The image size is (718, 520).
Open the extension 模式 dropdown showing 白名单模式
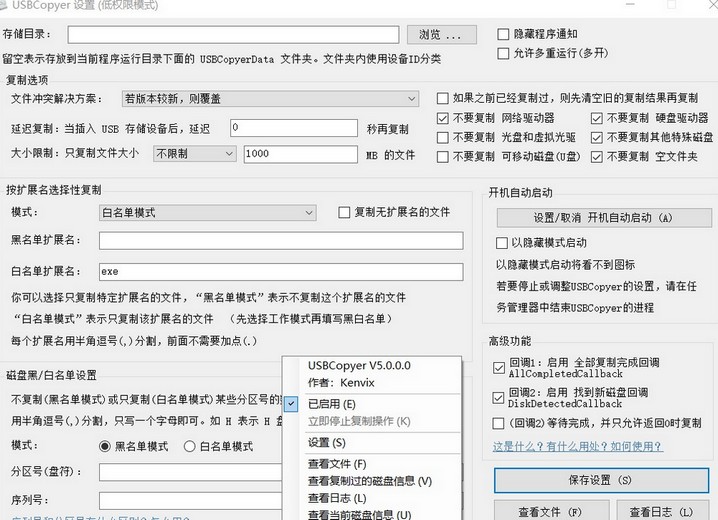pyautogui.click(x=208, y=212)
